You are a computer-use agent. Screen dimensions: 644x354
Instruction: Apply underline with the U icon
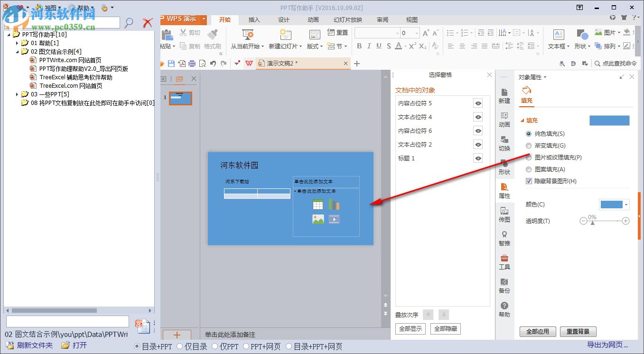point(379,46)
